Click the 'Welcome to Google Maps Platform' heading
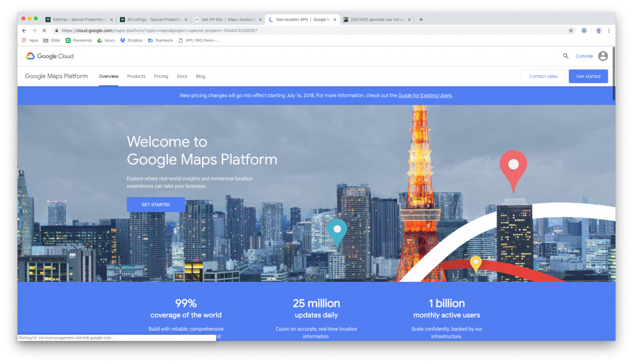 202,151
